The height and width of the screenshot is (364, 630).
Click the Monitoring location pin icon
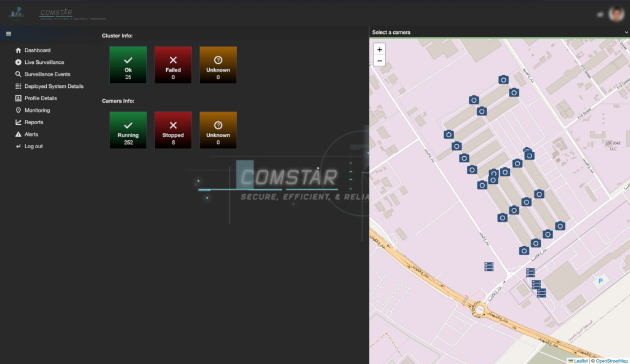click(x=18, y=110)
